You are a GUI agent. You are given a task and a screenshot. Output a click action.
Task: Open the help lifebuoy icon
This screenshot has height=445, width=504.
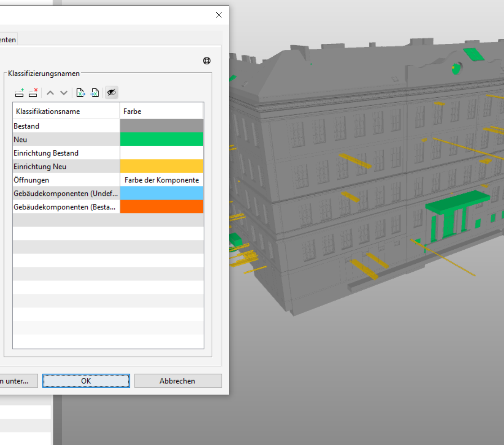[x=207, y=61]
